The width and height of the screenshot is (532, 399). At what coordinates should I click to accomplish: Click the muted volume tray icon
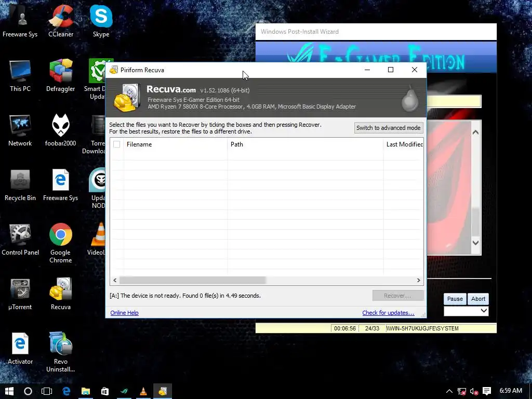coord(474,392)
